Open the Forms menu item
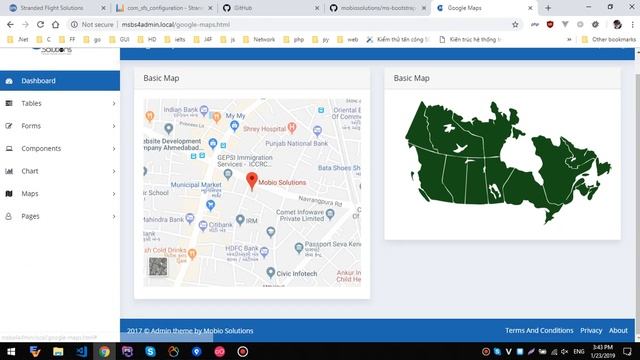Viewport: 640px width, 360px height. tap(60, 126)
